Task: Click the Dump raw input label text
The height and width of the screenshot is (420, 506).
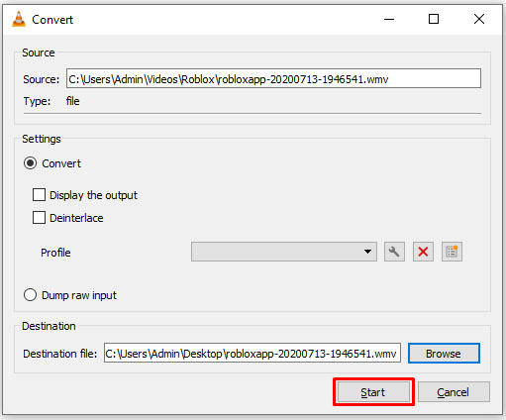Action: (79, 295)
